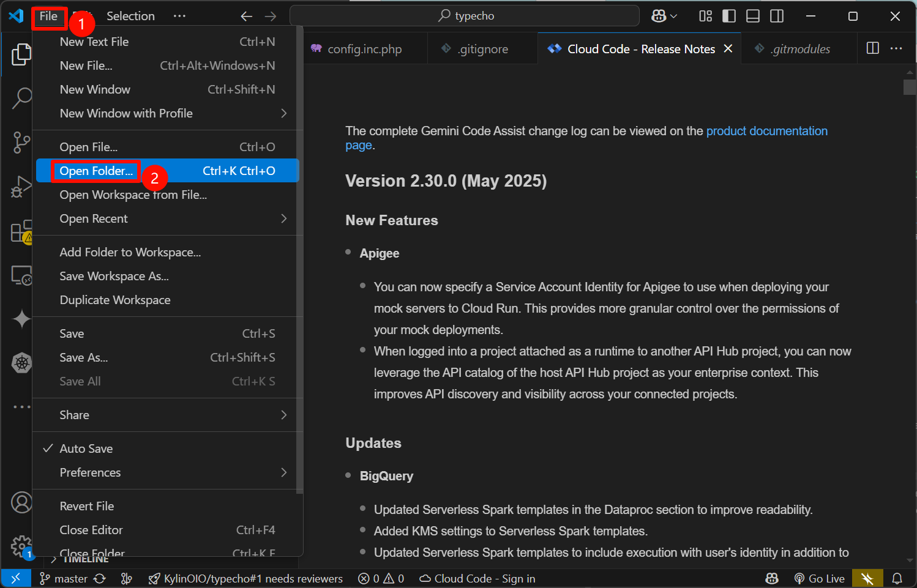The width and height of the screenshot is (917, 588).
Task: Switch to the config.inc.php tab
Action: point(364,49)
